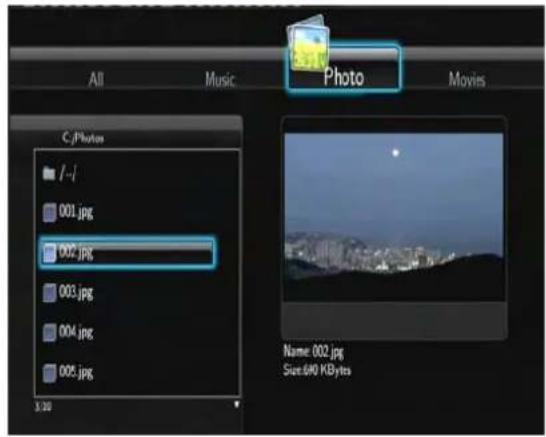The width and height of the screenshot is (546, 437).
Task: Click the Name: 002.jpg info text
Action: click(313, 351)
